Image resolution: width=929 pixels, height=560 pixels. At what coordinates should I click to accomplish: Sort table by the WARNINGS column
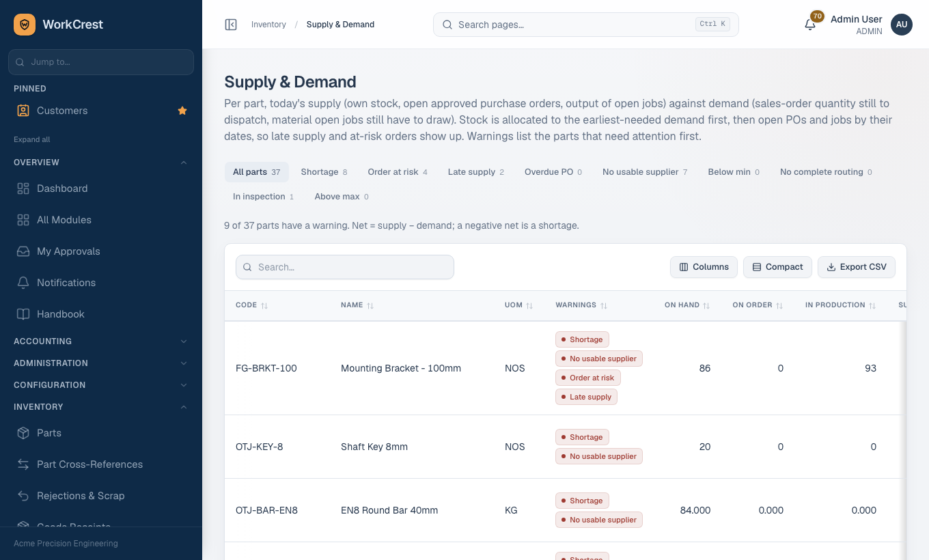coord(581,305)
